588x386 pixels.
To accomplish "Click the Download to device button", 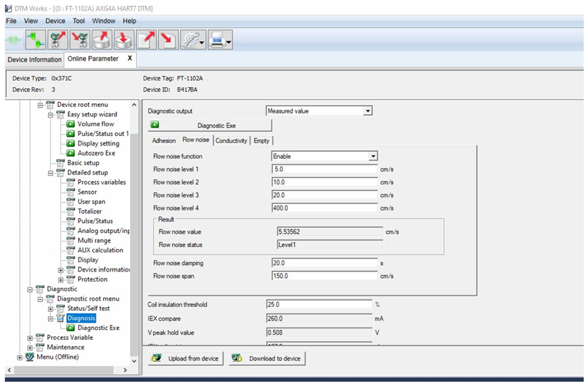I will tap(267, 359).
